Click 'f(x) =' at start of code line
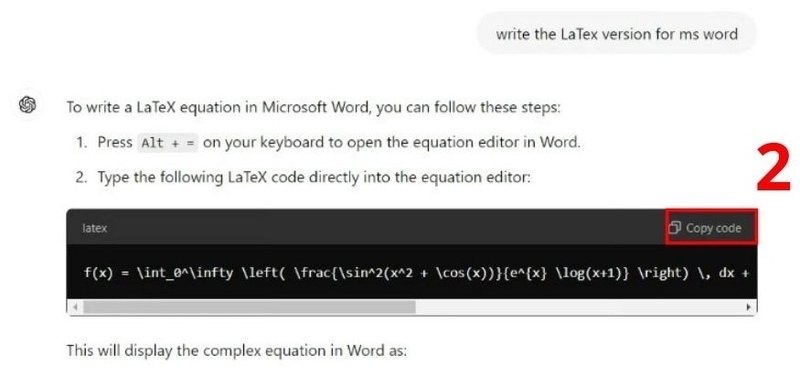Viewport: 800px width, 377px height. click(103, 273)
